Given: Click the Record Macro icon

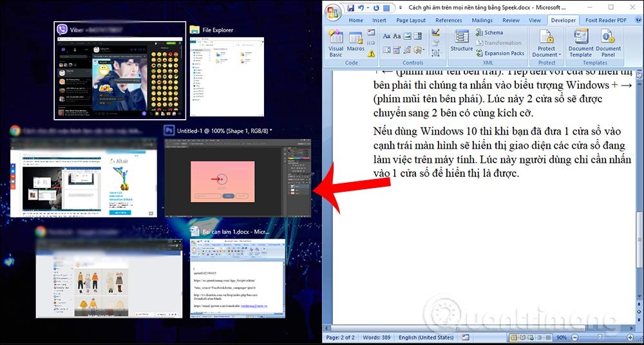Looking at the screenshot, I should (x=372, y=32).
